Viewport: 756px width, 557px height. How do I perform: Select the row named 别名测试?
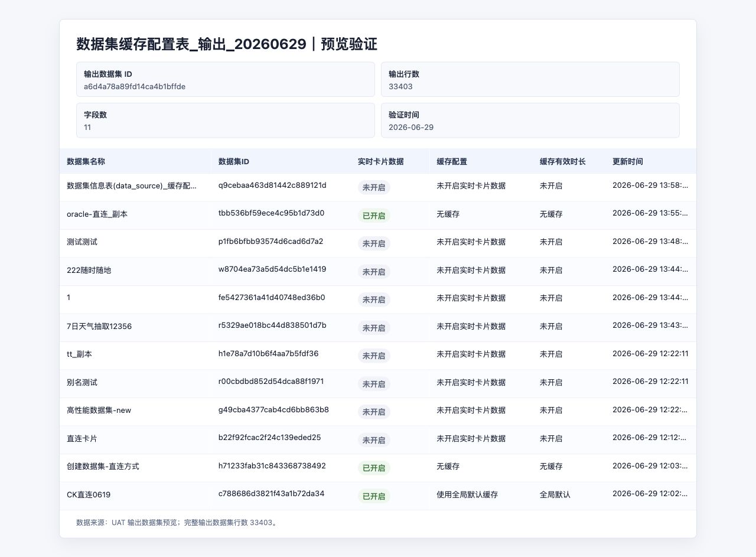point(378,383)
